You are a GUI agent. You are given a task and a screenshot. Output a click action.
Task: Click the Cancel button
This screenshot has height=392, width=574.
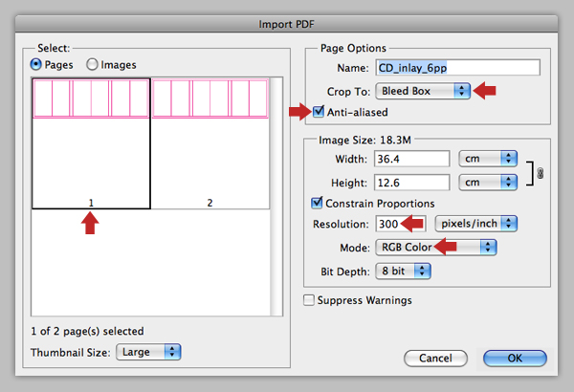click(x=435, y=358)
